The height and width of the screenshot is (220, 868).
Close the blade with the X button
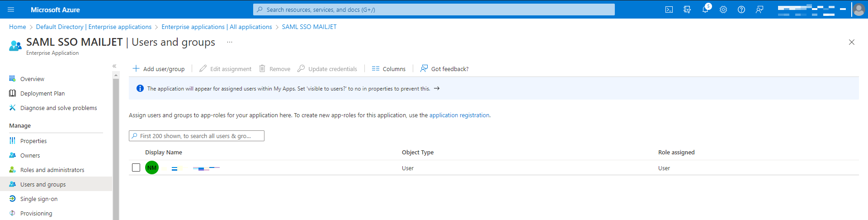pos(852,42)
